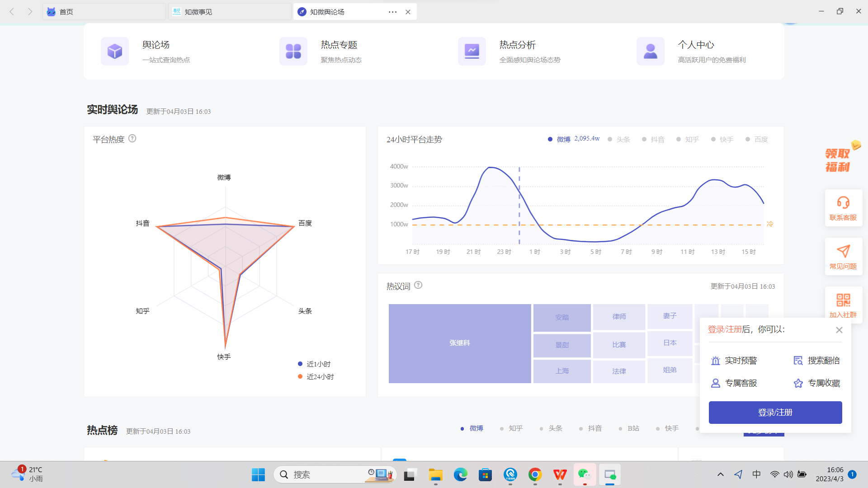Switch input method via 中 indicator

(x=756, y=474)
